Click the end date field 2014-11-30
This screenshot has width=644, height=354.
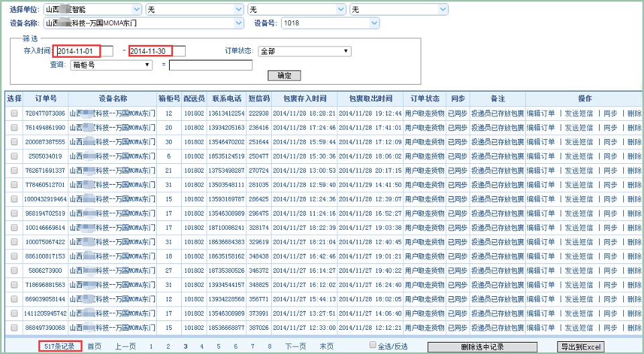[156, 51]
